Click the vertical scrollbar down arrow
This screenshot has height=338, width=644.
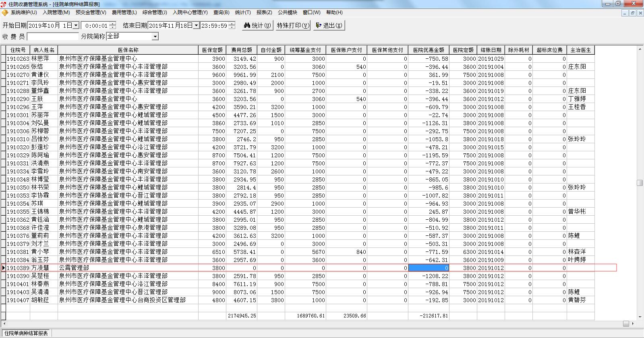pos(640,317)
